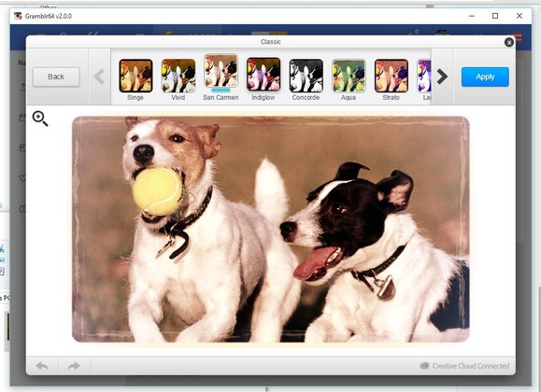Select the Singe filter thumbnail

[x=135, y=76]
